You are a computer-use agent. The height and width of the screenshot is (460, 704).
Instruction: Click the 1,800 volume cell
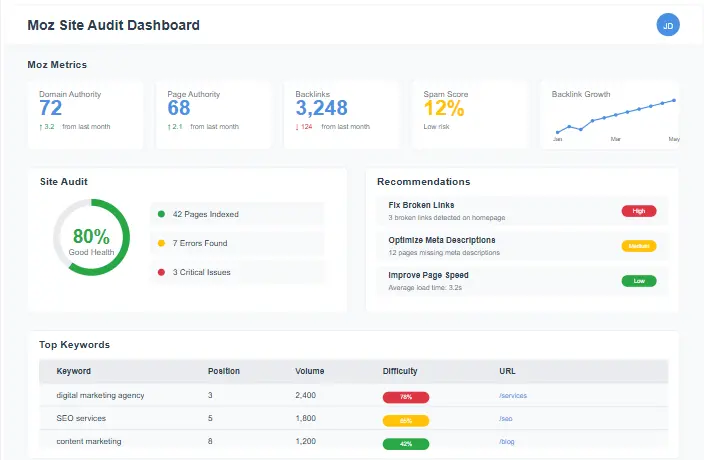(305, 418)
